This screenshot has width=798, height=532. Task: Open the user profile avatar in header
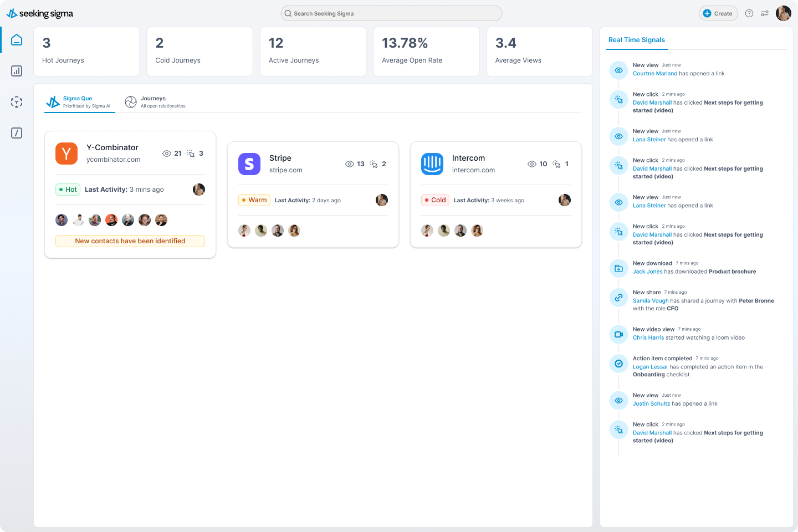[x=784, y=13]
